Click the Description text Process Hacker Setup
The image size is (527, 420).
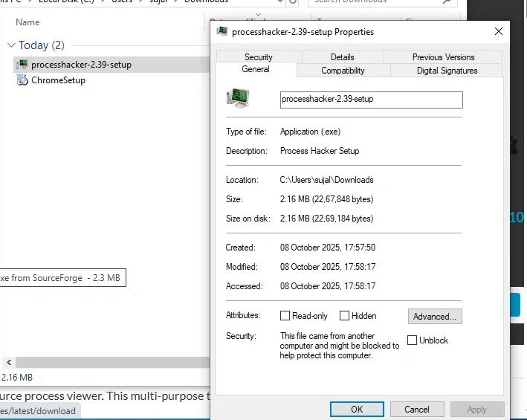click(x=320, y=151)
